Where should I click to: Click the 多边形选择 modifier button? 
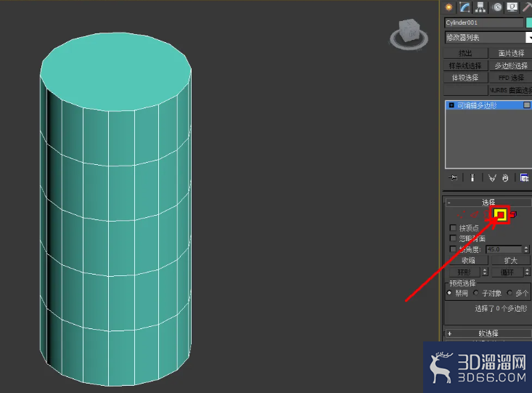(511, 65)
